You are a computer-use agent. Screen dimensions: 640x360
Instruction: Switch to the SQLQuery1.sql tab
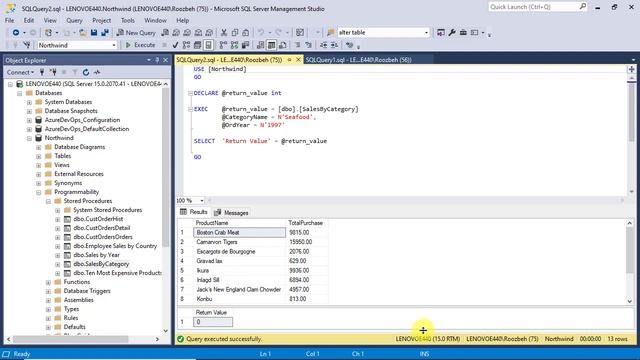tap(358, 60)
